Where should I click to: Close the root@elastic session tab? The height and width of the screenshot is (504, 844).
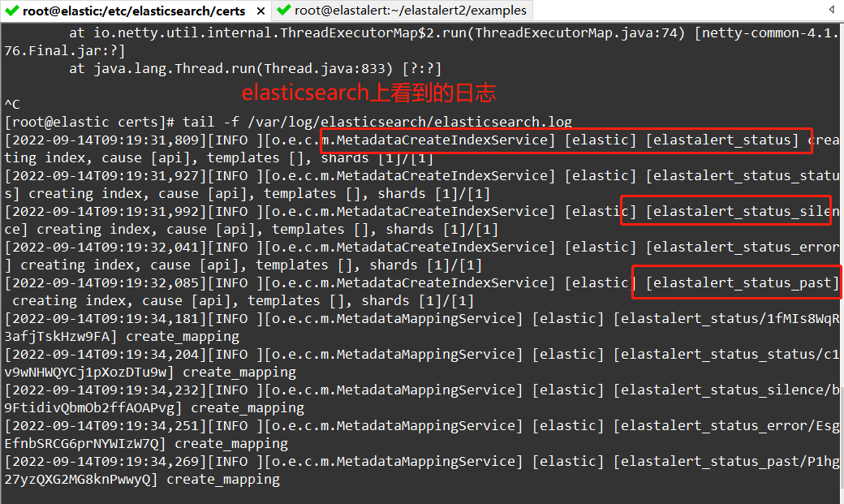coord(261,11)
